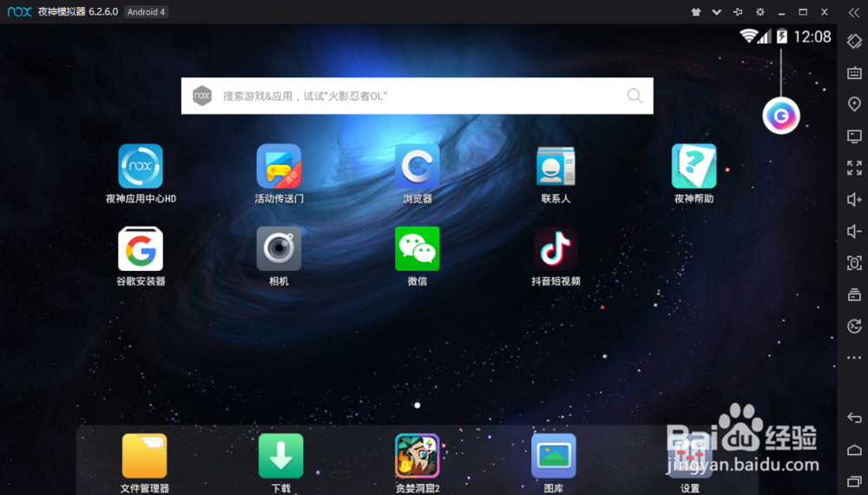Open the keyboard control mapping tool
Image resolution: width=868 pixels, height=495 pixels.
854,73
